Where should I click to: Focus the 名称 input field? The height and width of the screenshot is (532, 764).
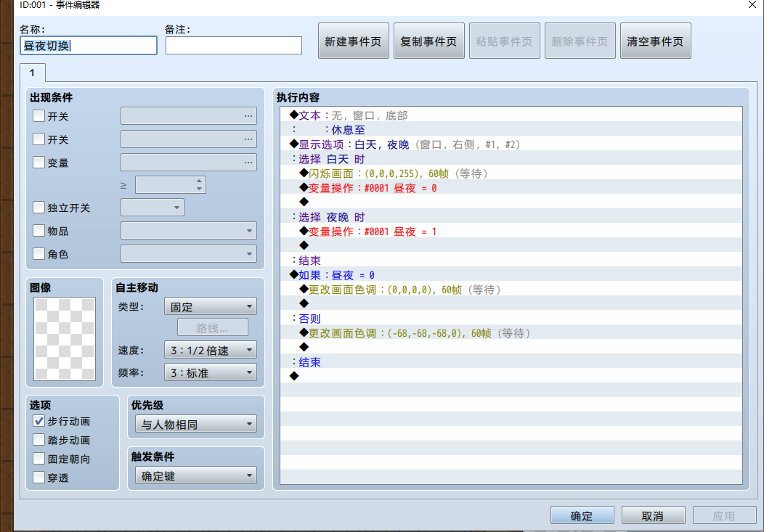click(89, 45)
